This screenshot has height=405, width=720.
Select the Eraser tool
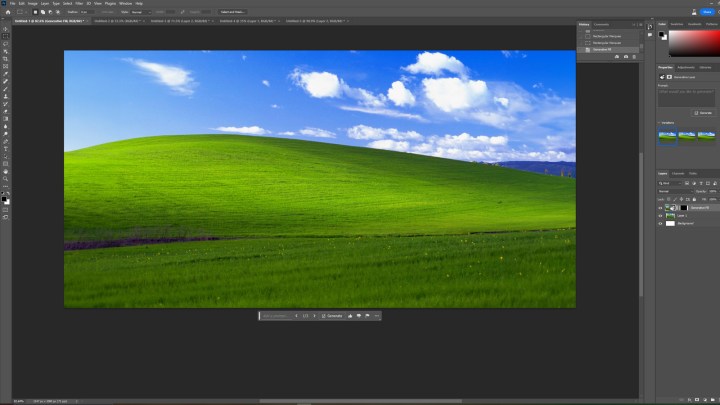click(6, 111)
